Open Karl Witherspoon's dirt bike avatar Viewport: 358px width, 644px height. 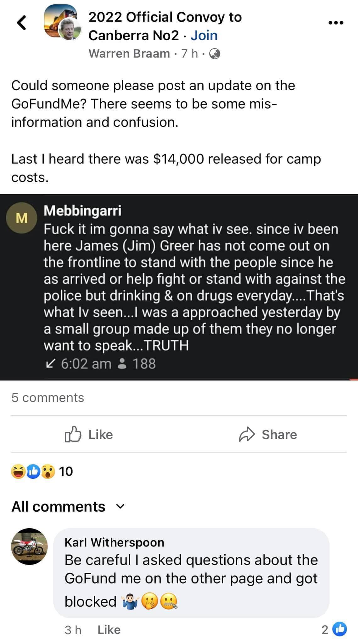(x=30, y=546)
